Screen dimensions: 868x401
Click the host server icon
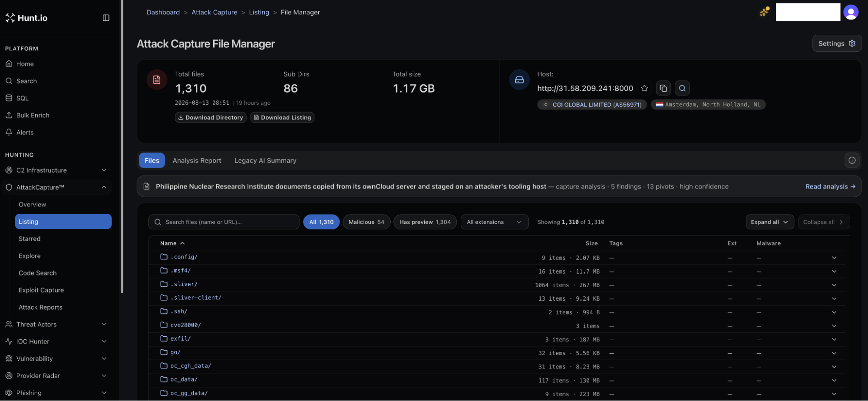click(519, 80)
